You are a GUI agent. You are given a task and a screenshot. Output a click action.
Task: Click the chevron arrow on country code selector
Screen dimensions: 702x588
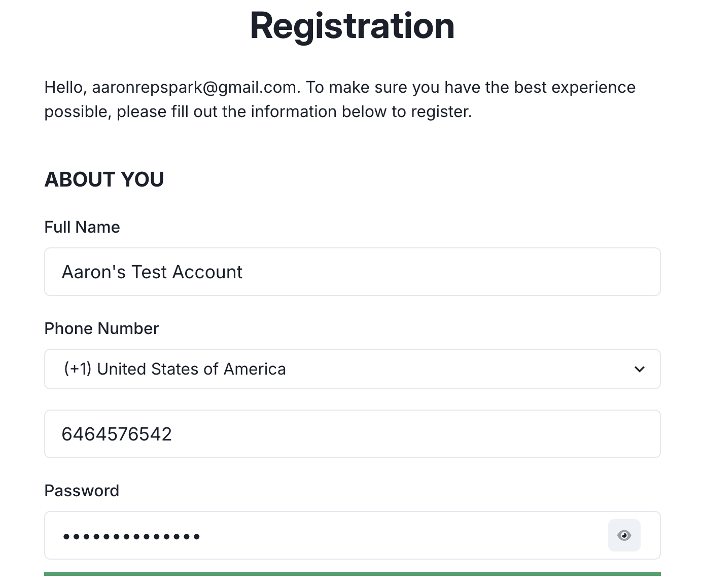click(640, 370)
